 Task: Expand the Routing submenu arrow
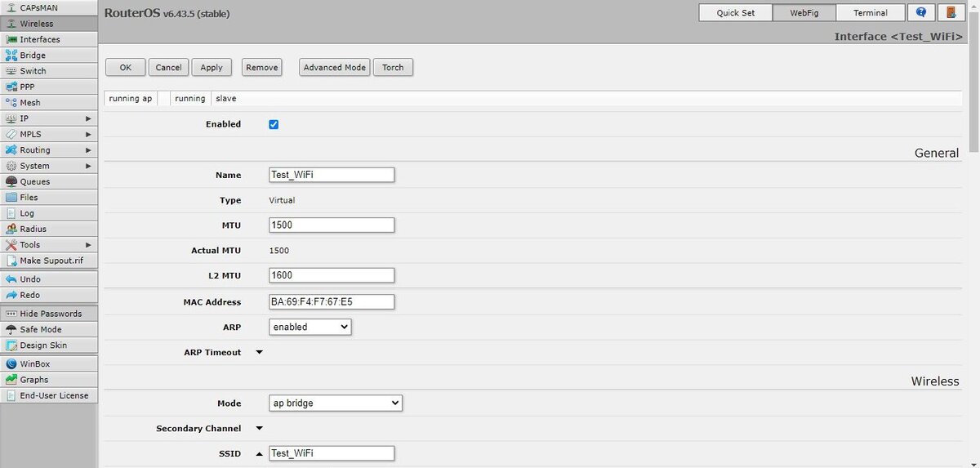pos(88,150)
